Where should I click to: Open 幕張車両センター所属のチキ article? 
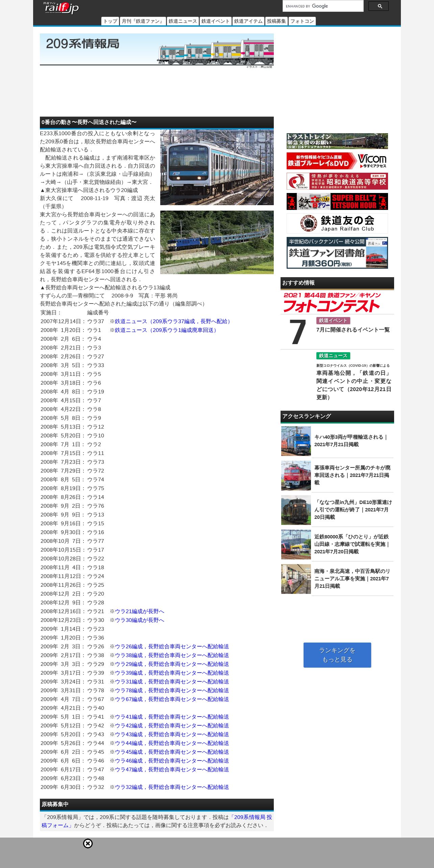coord(353,475)
